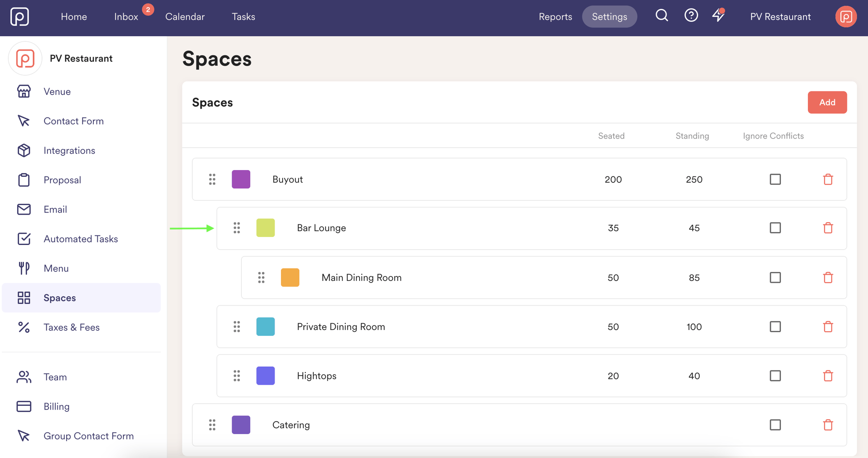
Task: Open the search magnifier icon
Action: pos(662,16)
